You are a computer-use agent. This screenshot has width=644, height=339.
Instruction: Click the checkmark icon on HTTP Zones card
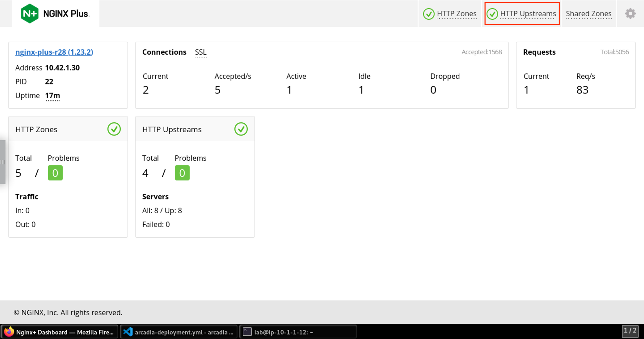pyautogui.click(x=114, y=129)
